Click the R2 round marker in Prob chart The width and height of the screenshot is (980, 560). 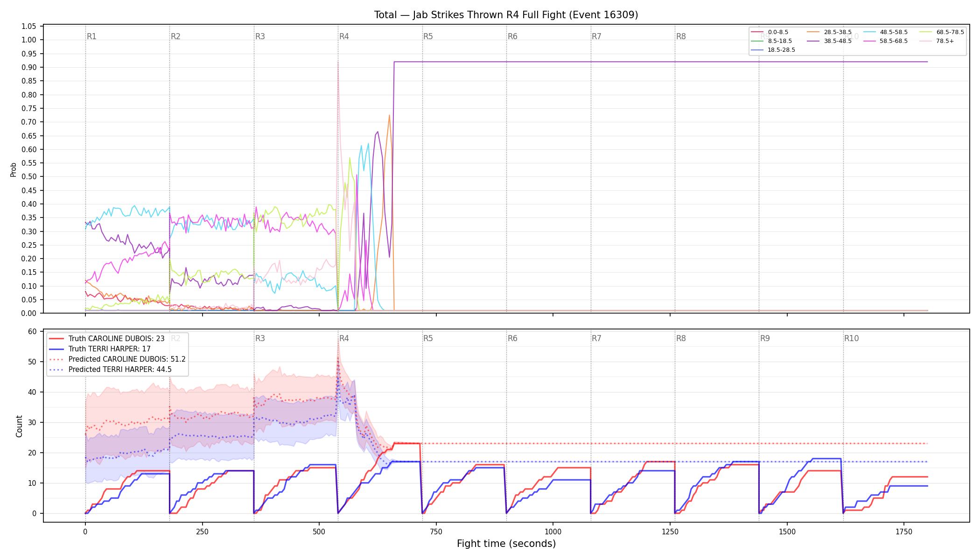pos(175,36)
